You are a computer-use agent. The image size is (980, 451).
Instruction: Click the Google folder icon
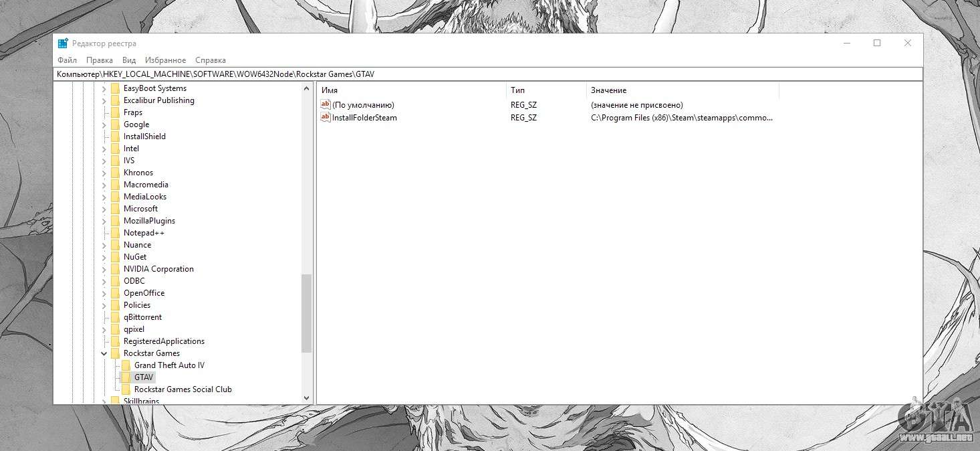[x=116, y=124]
